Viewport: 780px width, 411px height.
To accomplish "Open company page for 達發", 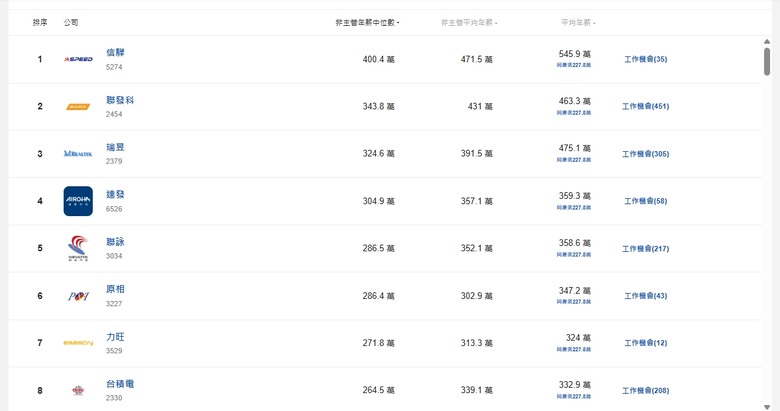I will (x=115, y=194).
